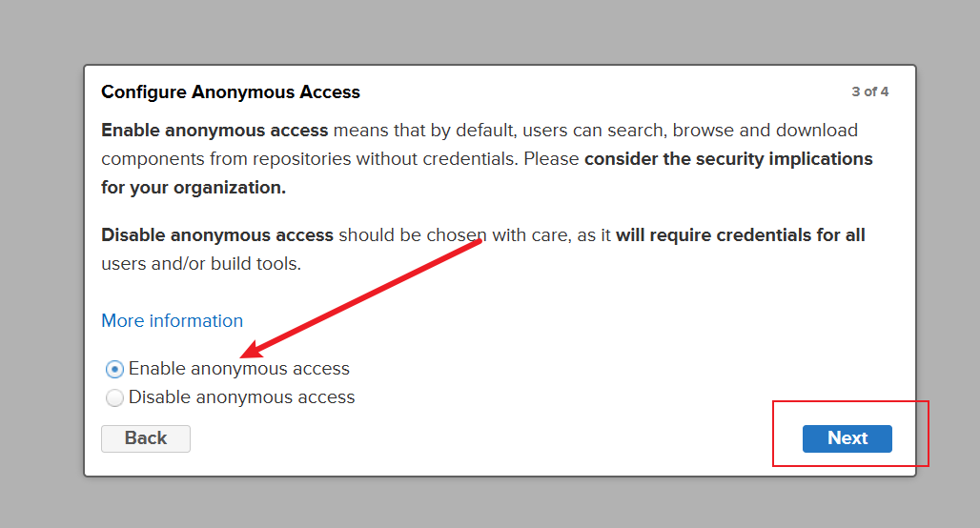This screenshot has width=980, height=528.
Task: Proceed by clicking the Next button
Action: point(847,438)
